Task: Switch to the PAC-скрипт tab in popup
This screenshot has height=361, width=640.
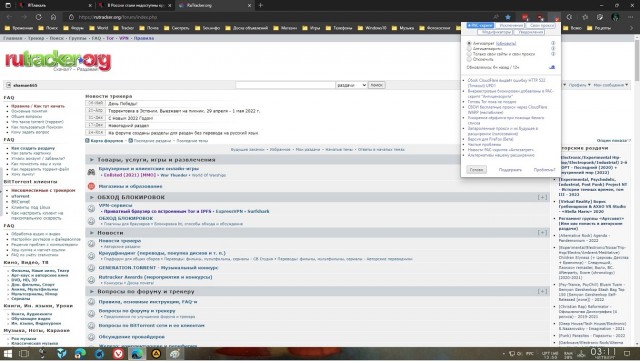Action: (x=480, y=25)
